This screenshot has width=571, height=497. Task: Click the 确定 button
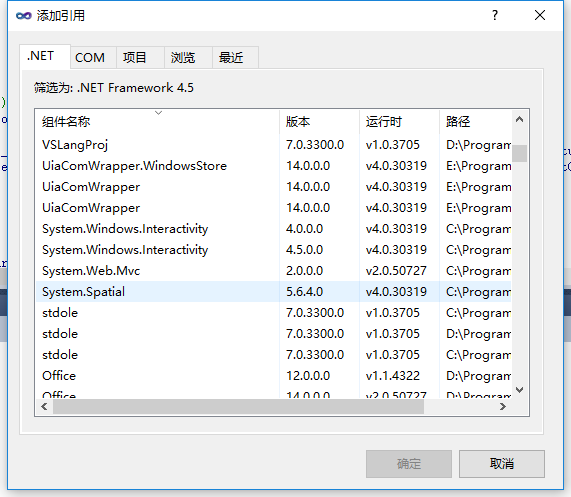coord(409,464)
